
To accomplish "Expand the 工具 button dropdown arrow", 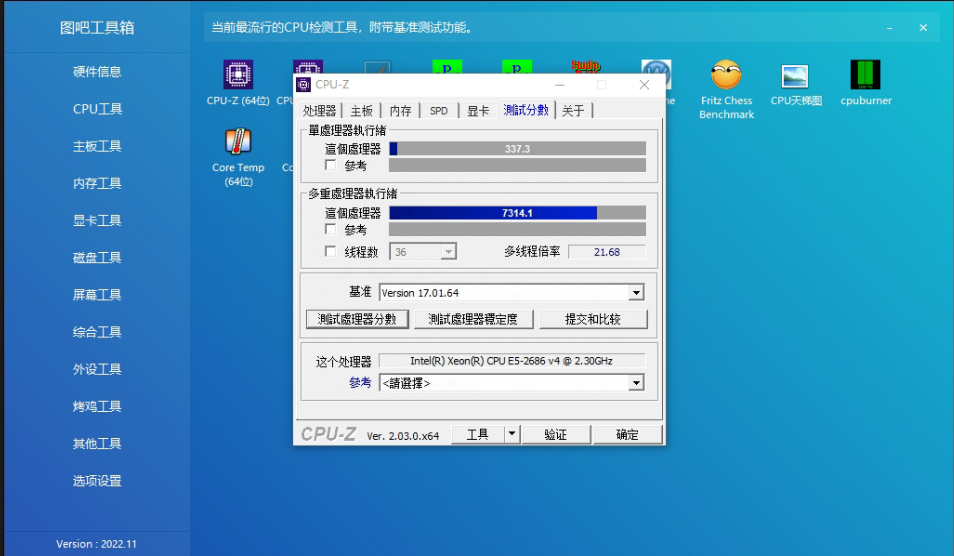I will pos(512,434).
